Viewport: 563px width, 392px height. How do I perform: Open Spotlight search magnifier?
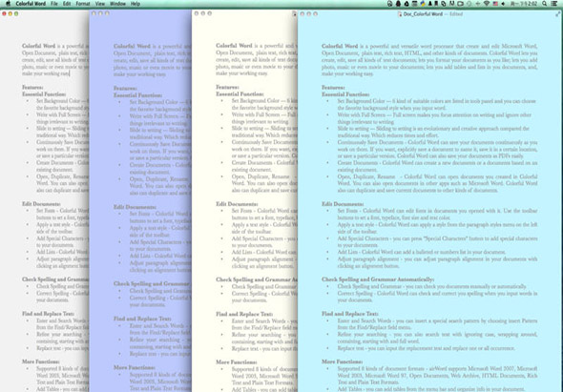tap(544, 4)
